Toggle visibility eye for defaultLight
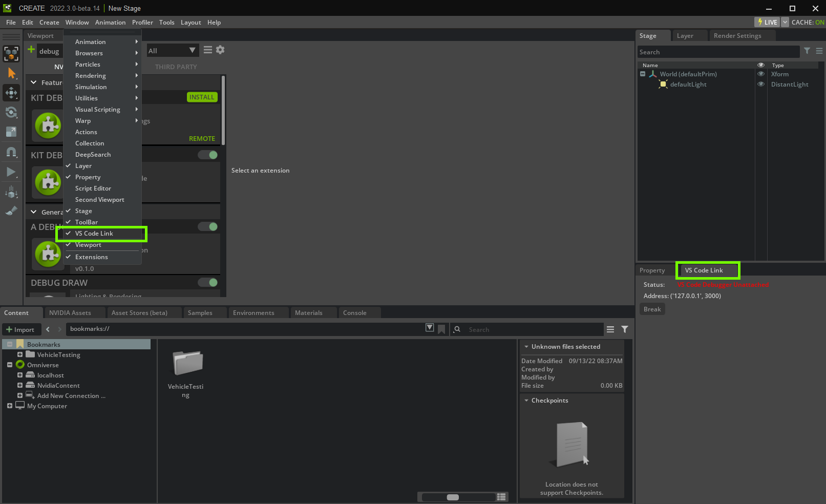The image size is (826, 504). pyautogui.click(x=761, y=84)
